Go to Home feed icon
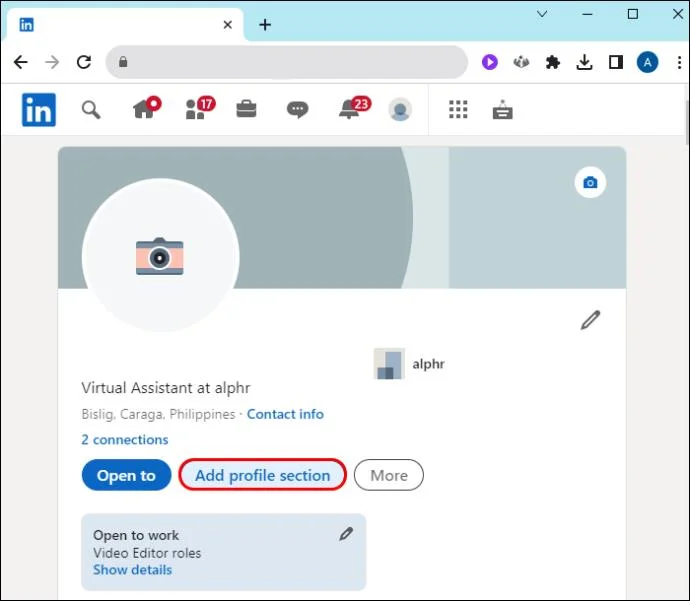Image resolution: width=690 pixels, height=601 pixels. pyautogui.click(x=147, y=108)
